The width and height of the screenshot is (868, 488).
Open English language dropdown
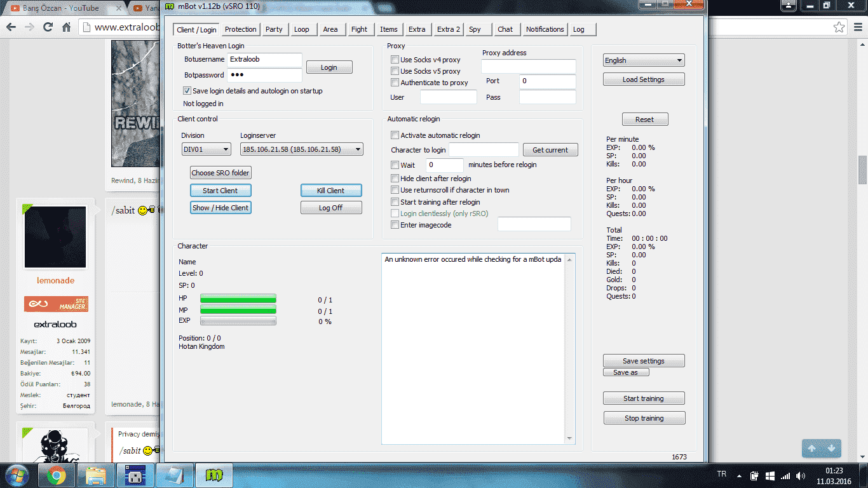pos(644,60)
